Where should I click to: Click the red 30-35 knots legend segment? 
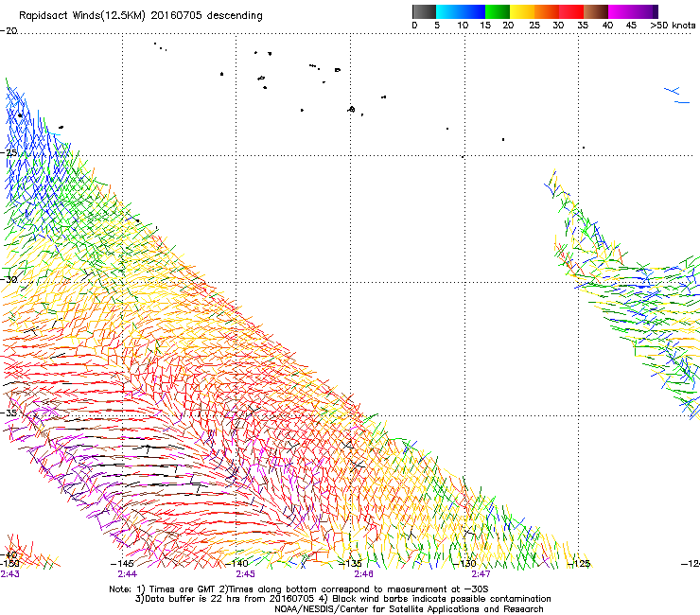571,11
